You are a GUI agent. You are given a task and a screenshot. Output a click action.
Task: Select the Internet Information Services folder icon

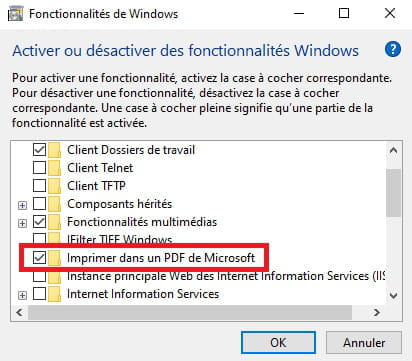click(55, 294)
